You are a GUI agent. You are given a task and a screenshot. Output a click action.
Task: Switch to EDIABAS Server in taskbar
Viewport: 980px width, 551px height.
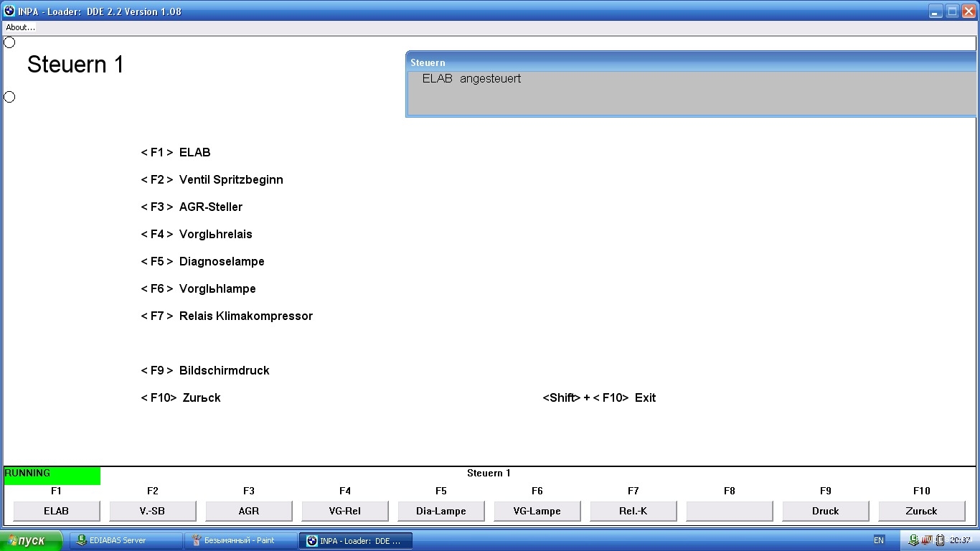click(126, 540)
